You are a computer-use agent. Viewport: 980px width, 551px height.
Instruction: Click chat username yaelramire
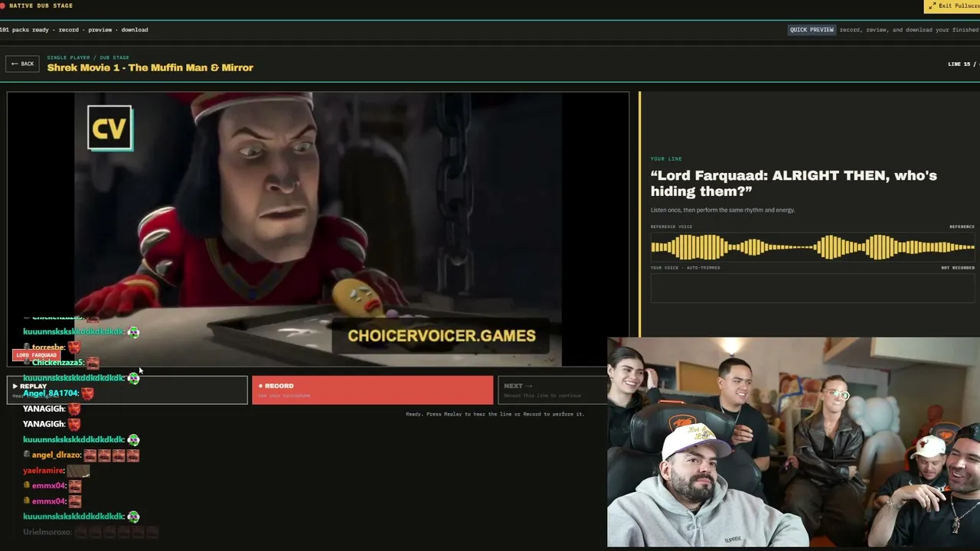tap(44, 471)
